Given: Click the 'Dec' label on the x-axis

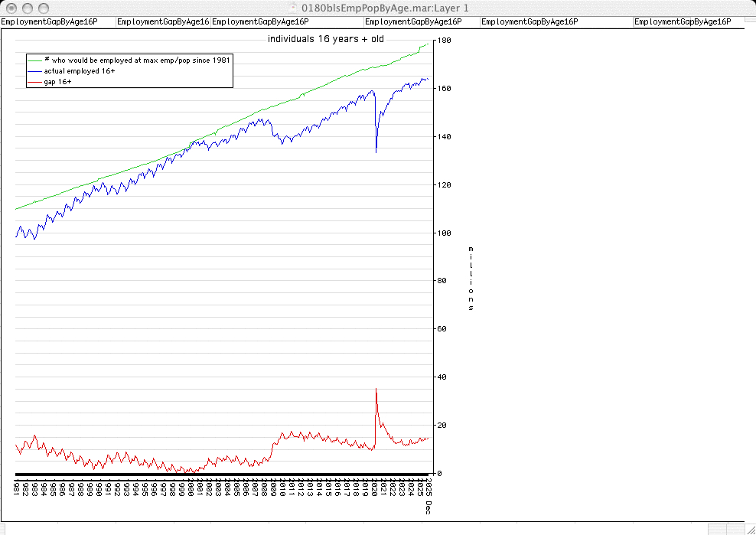Looking at the screenshot, I should 429,507.
